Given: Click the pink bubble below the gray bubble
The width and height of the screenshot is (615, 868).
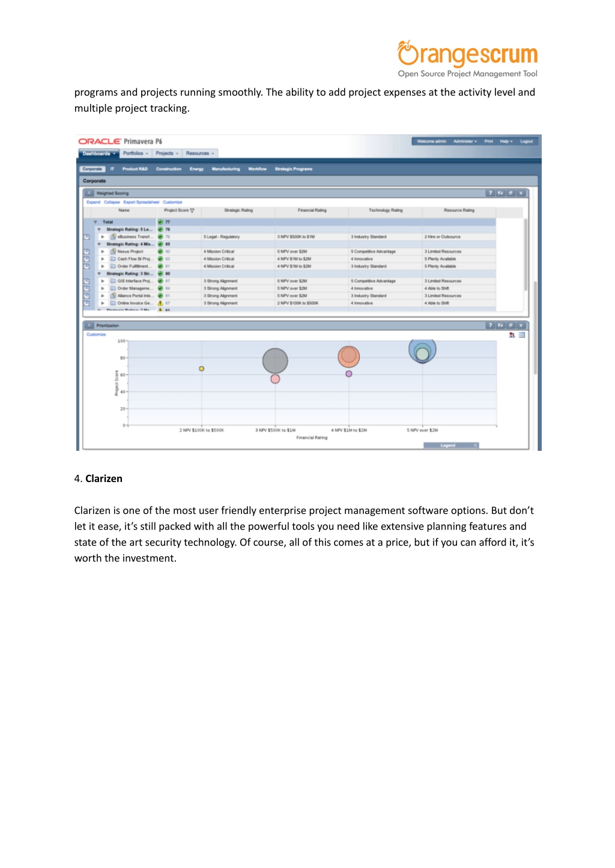Looking at the screenshot, I should pos(275,379).
